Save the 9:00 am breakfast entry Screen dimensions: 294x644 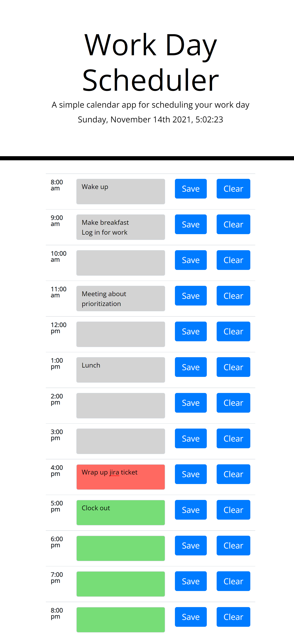click(190, 224)
